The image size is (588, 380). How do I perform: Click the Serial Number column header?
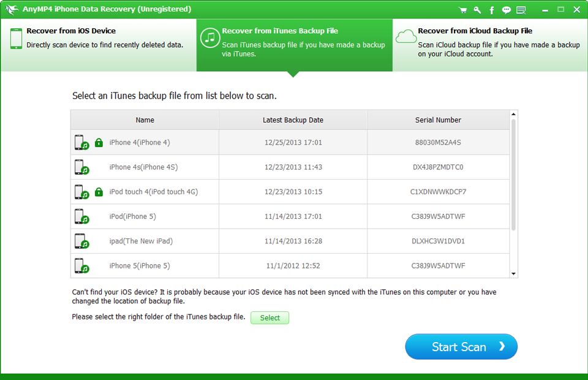point(438,120)
